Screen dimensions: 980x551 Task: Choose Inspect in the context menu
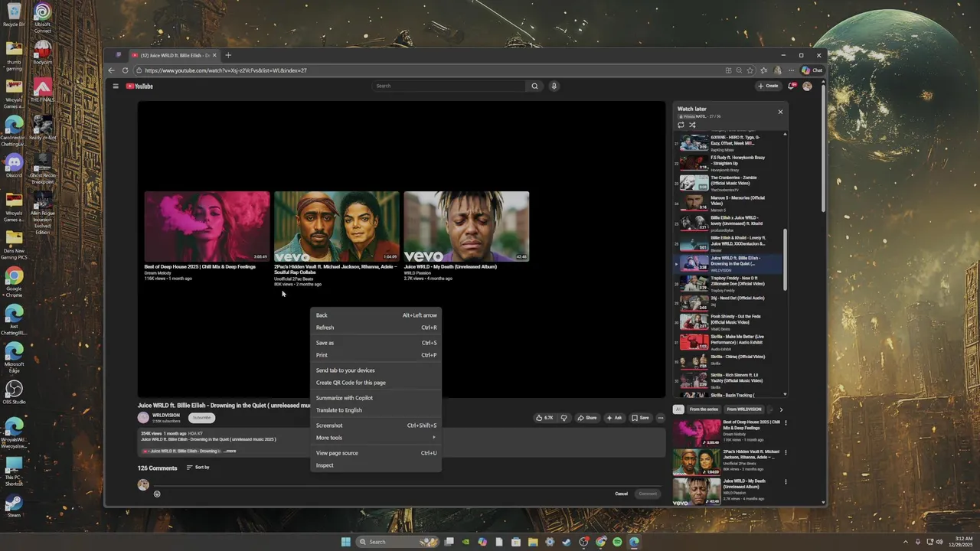[376, 465]
